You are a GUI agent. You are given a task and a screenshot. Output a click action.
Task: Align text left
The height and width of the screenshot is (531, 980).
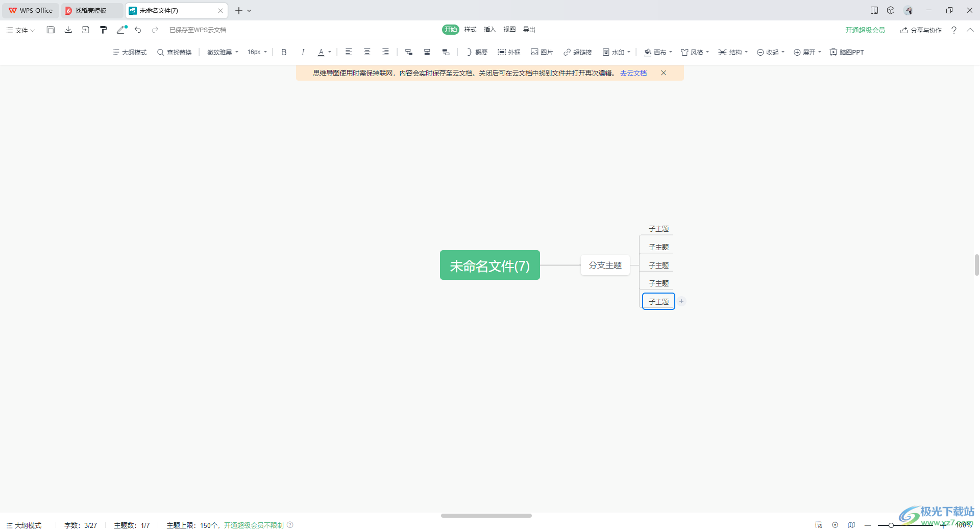(x=349, y=52)
